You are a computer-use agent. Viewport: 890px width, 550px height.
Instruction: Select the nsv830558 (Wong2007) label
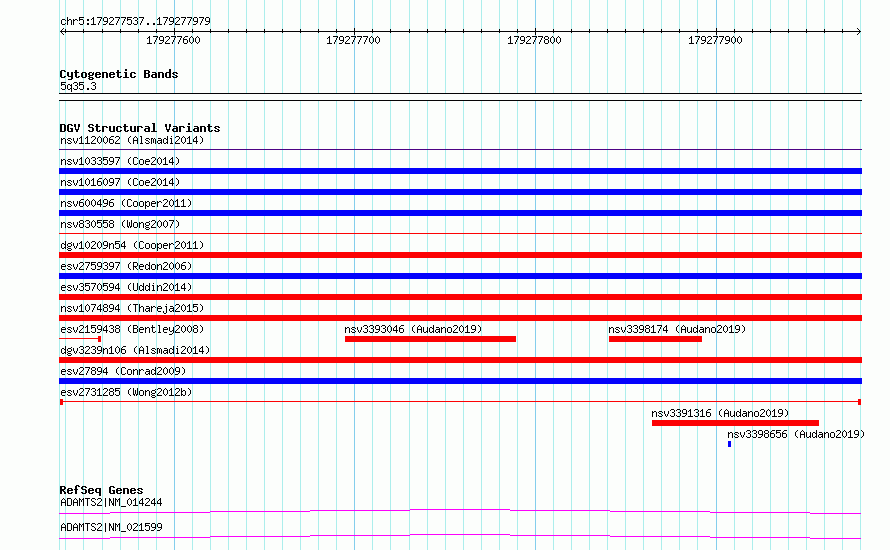point(120,224)
